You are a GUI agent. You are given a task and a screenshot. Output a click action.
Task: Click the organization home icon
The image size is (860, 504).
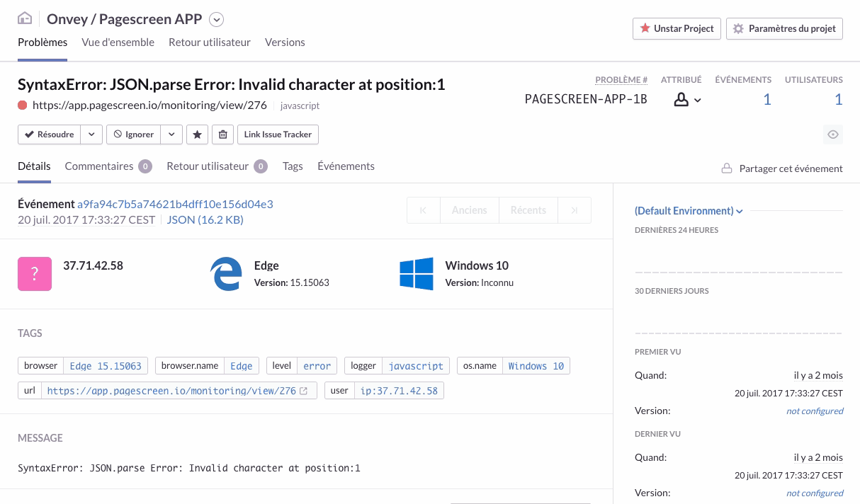click(25, 18)
